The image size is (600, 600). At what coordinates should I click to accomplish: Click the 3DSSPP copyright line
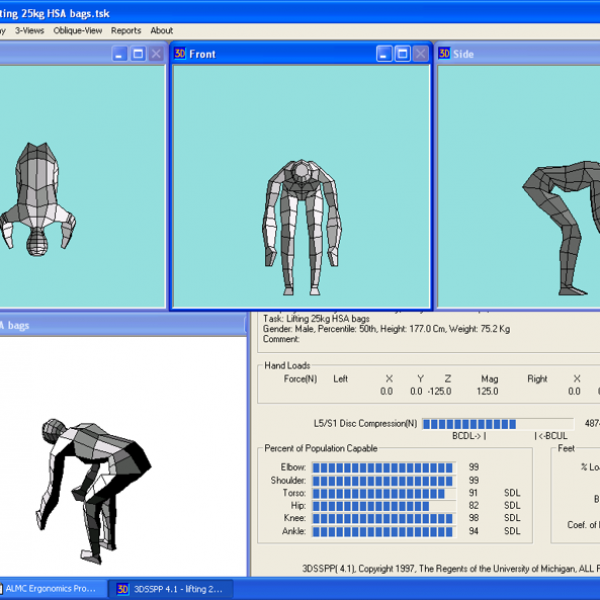[451, 569]
